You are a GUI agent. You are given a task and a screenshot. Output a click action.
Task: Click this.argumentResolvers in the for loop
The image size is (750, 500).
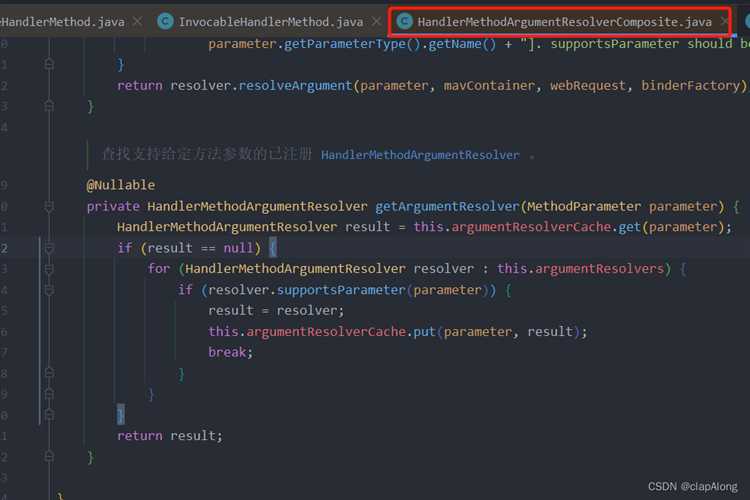coord(580,269)
